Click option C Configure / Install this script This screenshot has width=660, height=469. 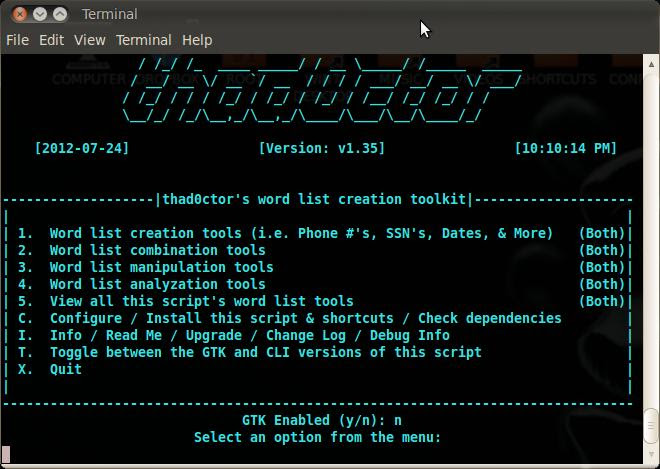coord(290,318)
